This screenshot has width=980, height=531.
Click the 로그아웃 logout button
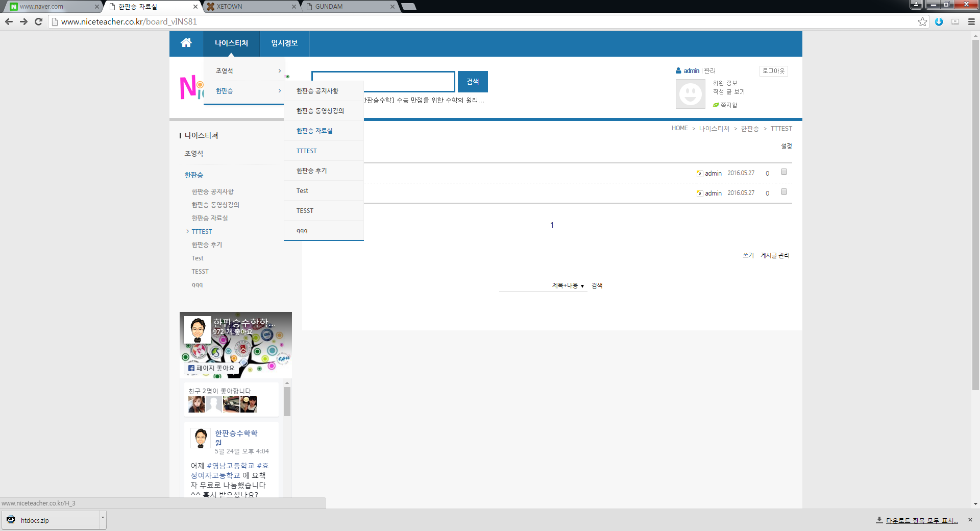[773, 71]
